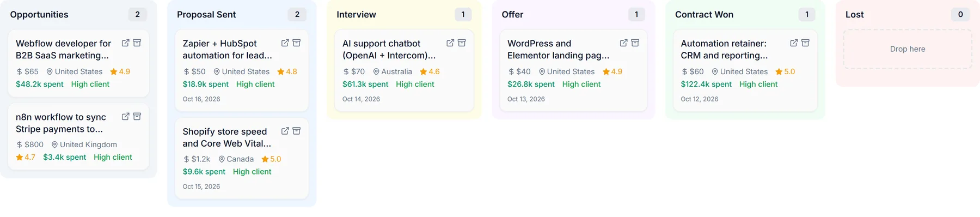Screen dimensions: 980x217
Task: Click $9.6k spent on Shopify card
Action: [x=204, y=172]
